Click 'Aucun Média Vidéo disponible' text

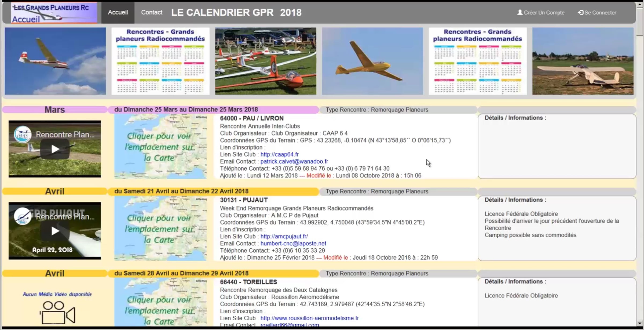(57, 294)
